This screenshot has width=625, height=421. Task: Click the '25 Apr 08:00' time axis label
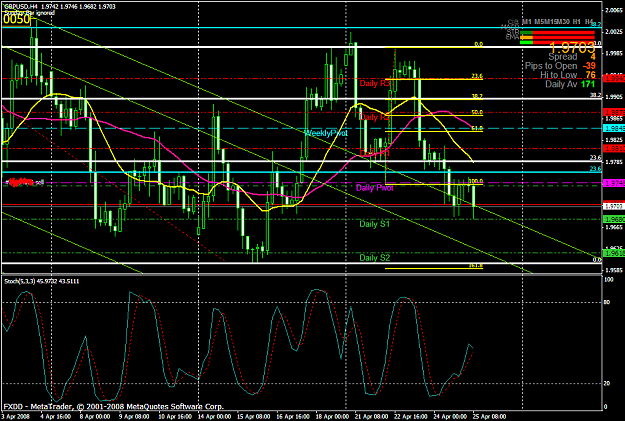489,417
